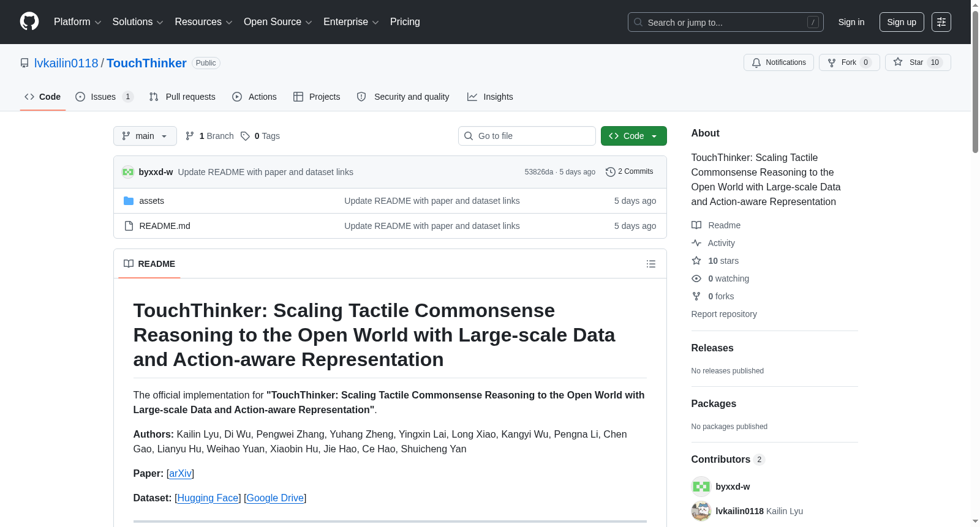This screenshot has height=527, width=980.
Task: Click the README.md file icon
Action: tap(129, 226)
